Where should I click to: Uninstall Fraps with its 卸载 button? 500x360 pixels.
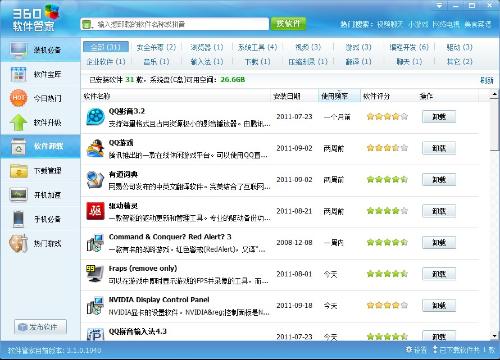pyautogui.click(x=439, y=274)
